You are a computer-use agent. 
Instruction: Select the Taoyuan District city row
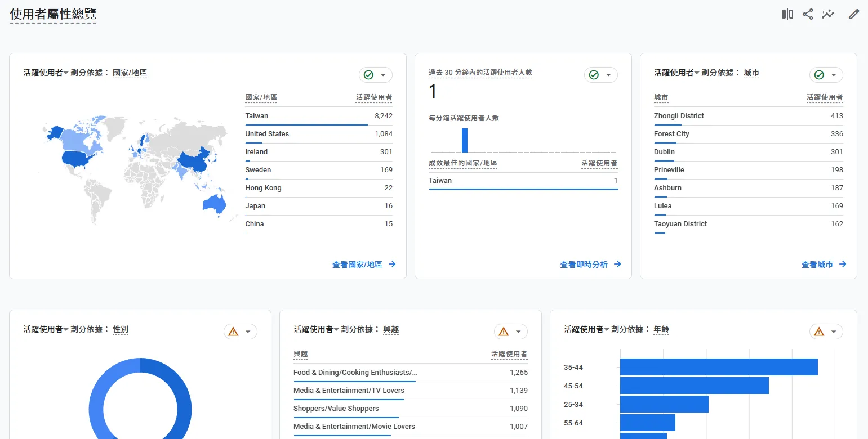point(749,224)
